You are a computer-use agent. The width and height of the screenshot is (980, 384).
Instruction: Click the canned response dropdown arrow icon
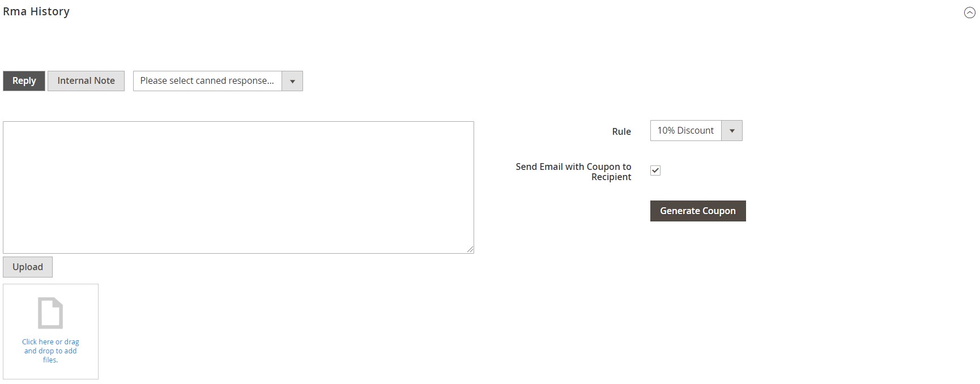coord(292,81)
